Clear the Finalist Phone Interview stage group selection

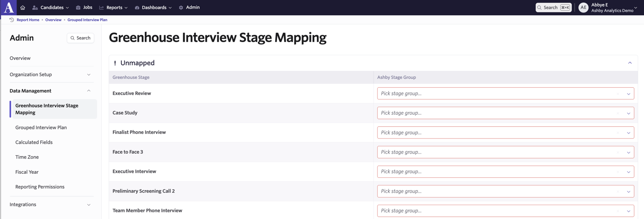(618, 133)
